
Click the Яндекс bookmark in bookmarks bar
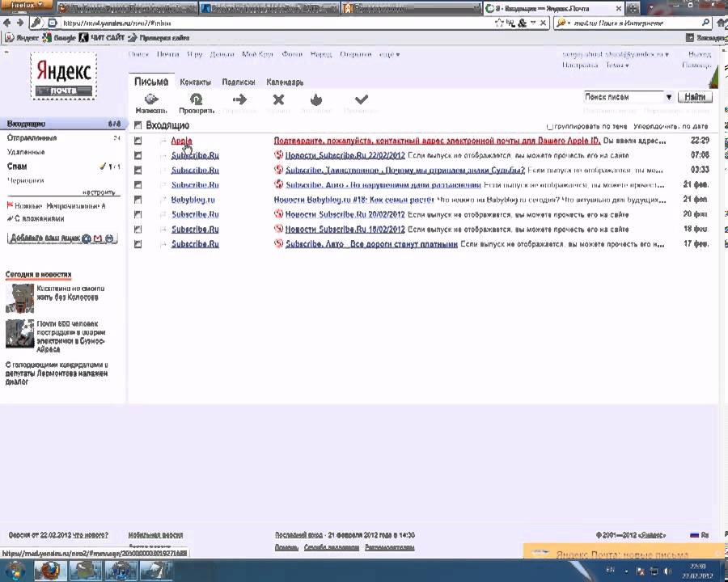[23, 38]
